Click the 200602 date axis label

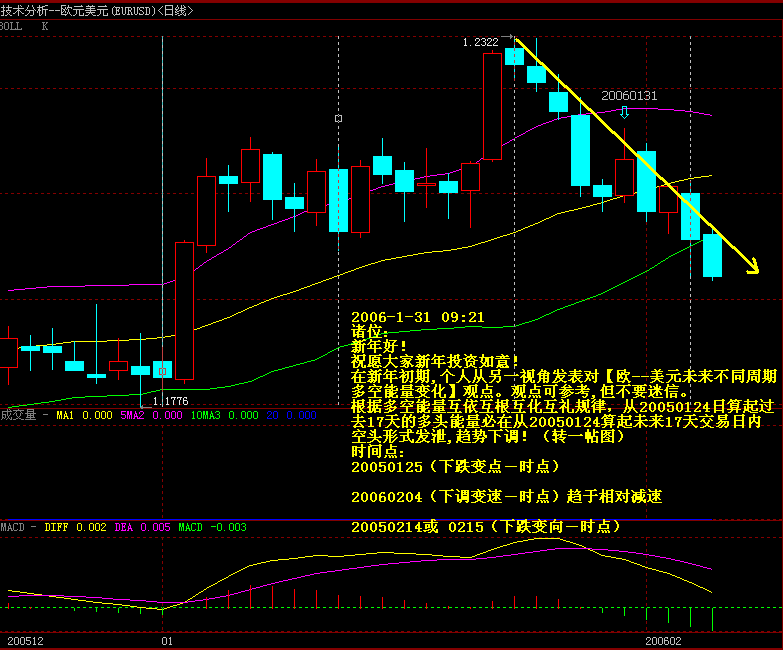pos(663,641)
